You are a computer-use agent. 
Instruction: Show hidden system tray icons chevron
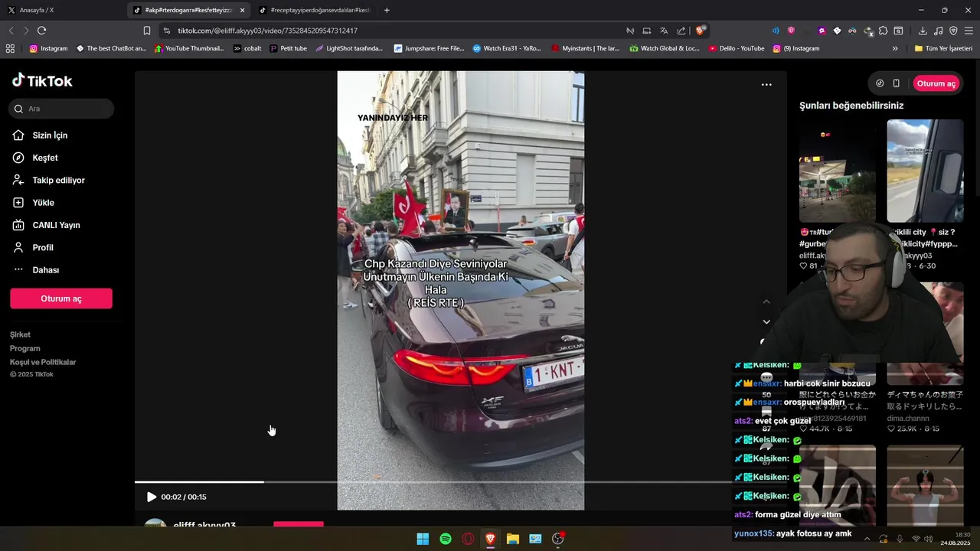(x=867, y=539)
